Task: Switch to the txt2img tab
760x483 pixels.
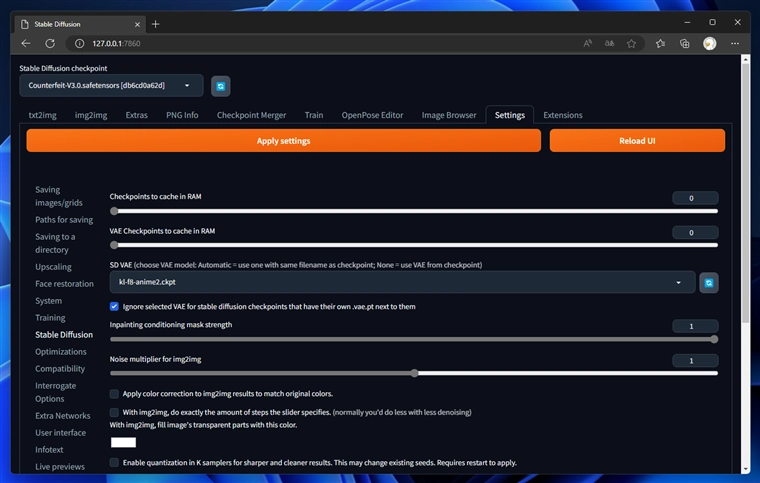Action: [43, 115]
